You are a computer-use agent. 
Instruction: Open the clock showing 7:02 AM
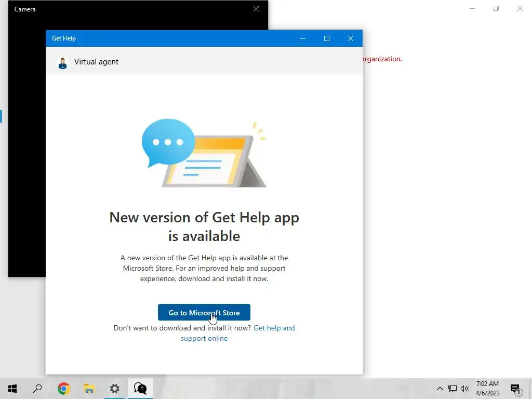[487, 389]
